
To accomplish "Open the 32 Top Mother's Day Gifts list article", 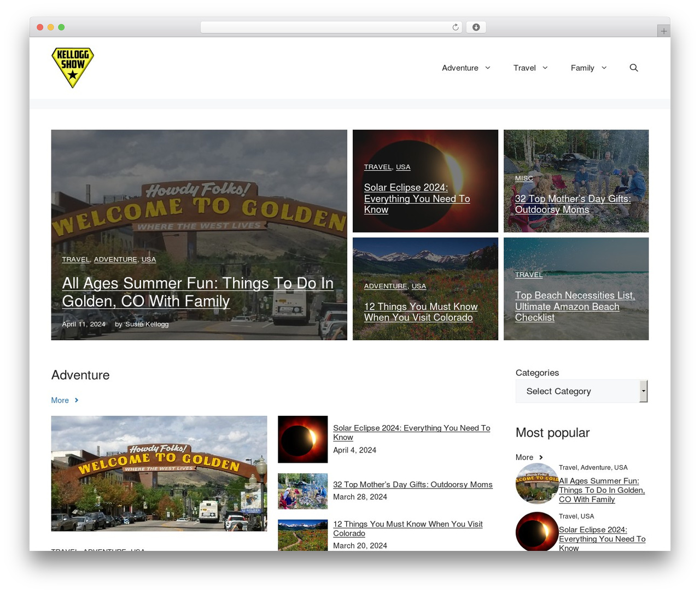I will (x=413, y=485).
